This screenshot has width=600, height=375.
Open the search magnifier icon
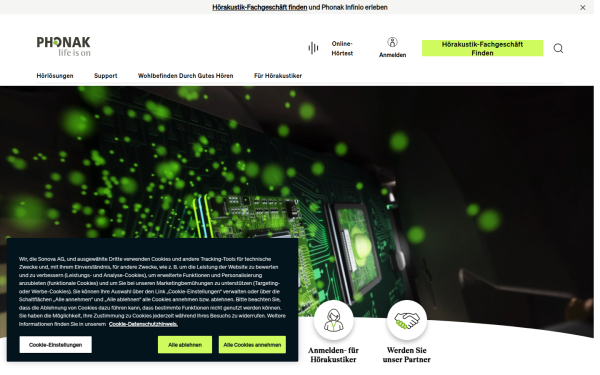(x=558, y=48)
